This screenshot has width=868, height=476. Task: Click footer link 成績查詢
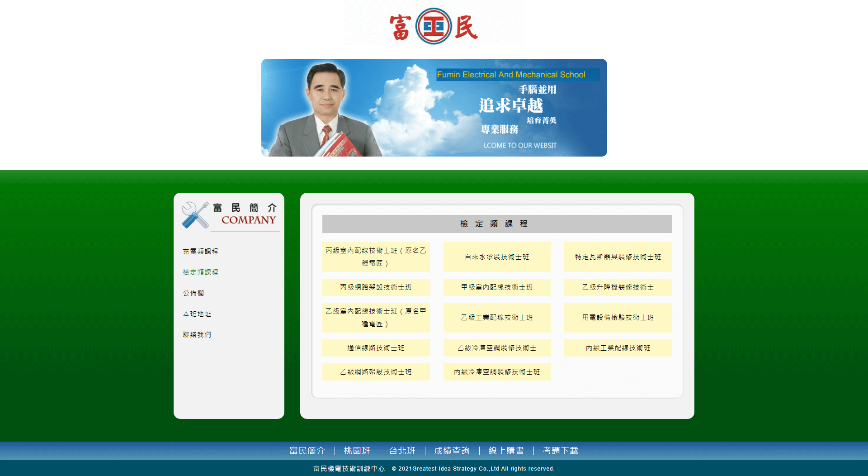click(x=452, y=451)
